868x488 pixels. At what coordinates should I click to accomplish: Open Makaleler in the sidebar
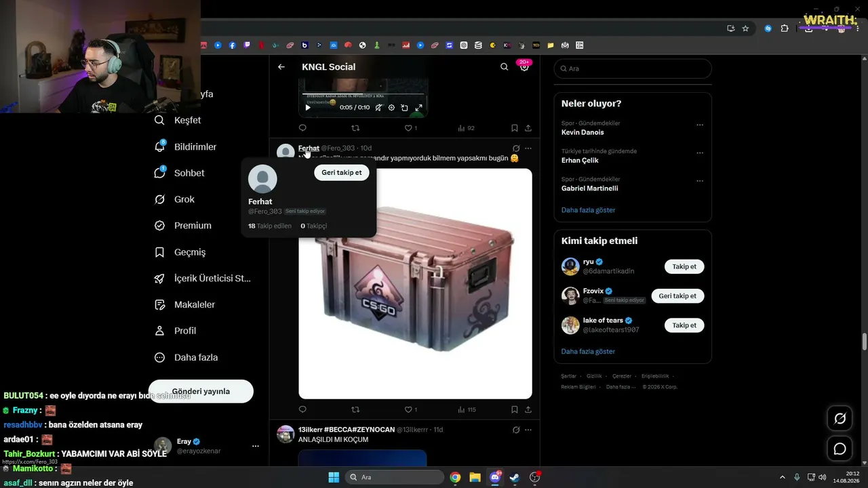click(x=185, y=305)
